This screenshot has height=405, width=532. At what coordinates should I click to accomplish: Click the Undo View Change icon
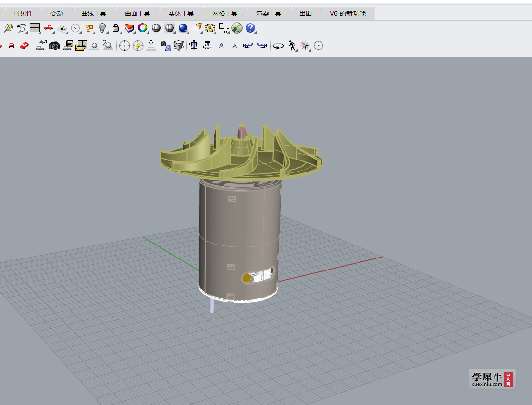[22, 28]
